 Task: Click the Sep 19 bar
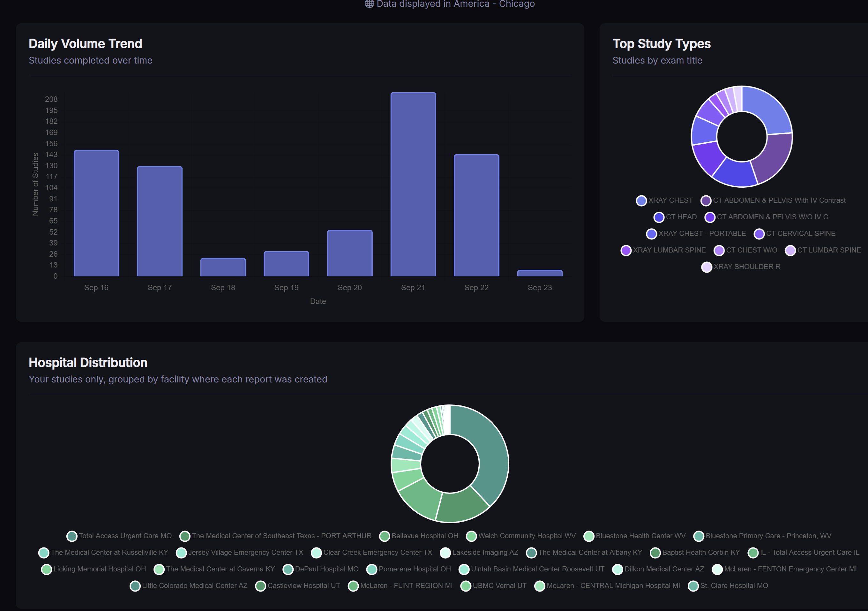click(287, 264)
